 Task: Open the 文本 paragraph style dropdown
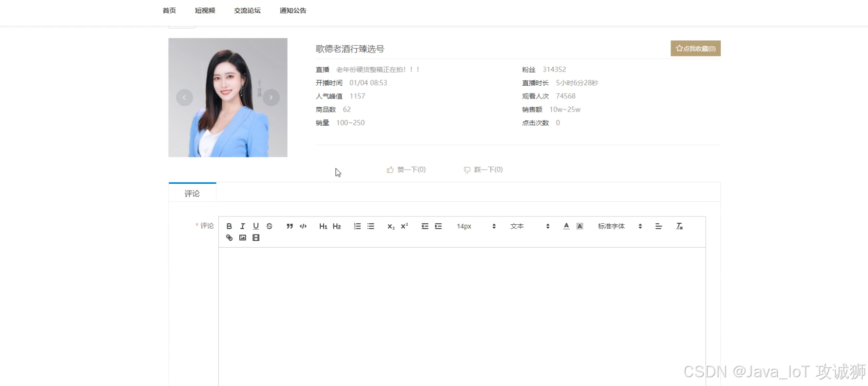pyautogui.click(x=530, y=226)
